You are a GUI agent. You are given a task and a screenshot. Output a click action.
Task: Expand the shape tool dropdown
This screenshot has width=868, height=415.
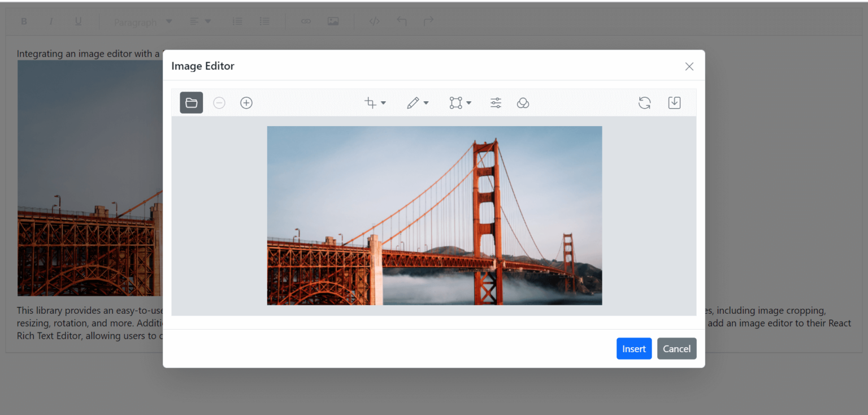tap(468, 102)
